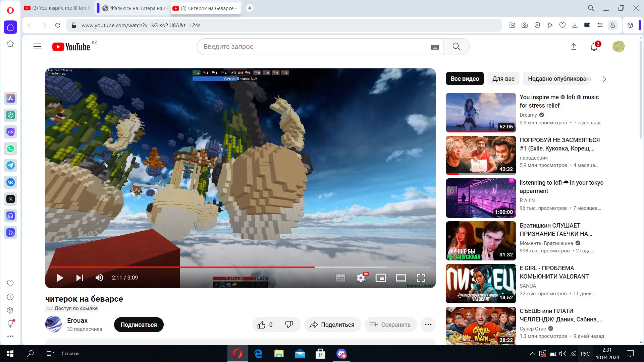Click the Поделиться button
This screenshot has height=362, width=644.
332,325
